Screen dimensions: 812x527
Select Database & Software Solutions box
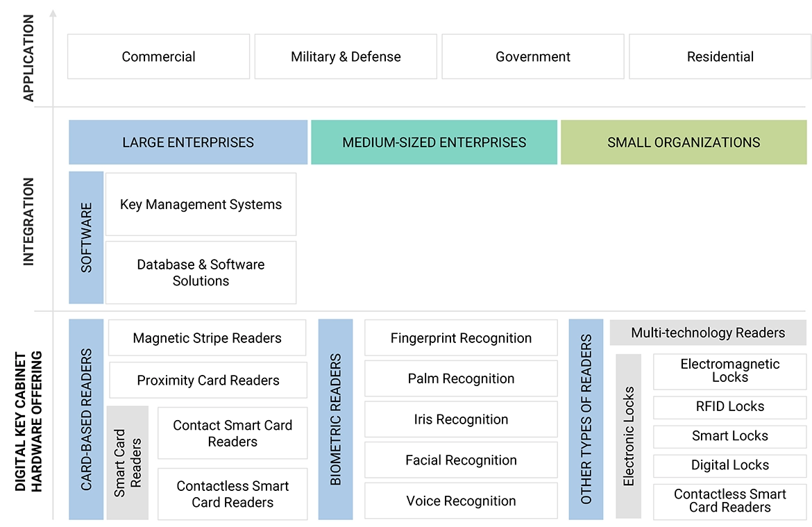[201, 272]
